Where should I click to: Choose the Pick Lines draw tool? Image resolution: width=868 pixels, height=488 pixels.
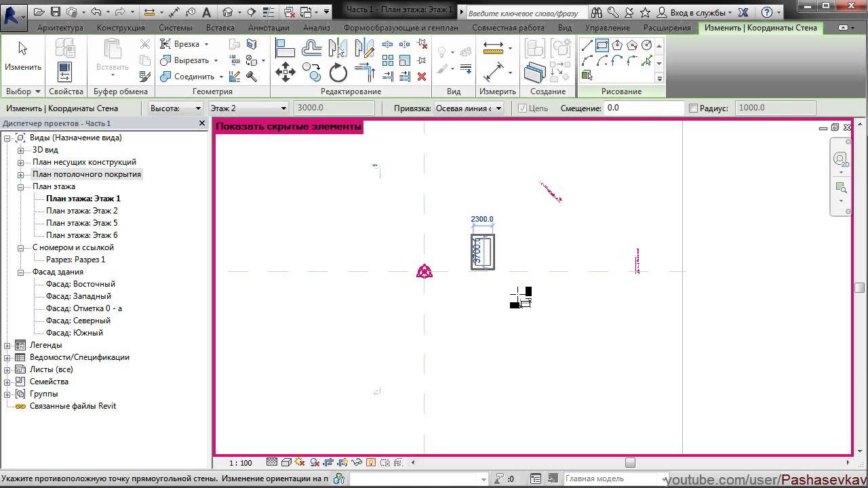[x=647, y=62]
